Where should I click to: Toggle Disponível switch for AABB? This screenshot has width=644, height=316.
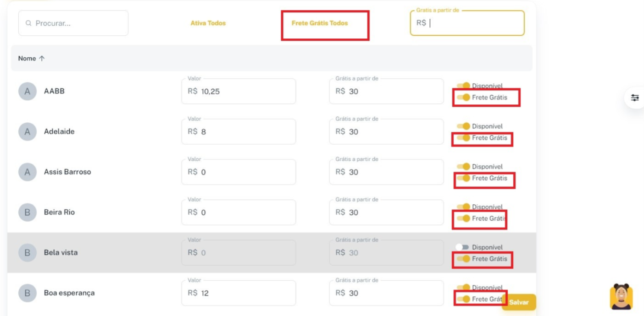tap(464, 86)
